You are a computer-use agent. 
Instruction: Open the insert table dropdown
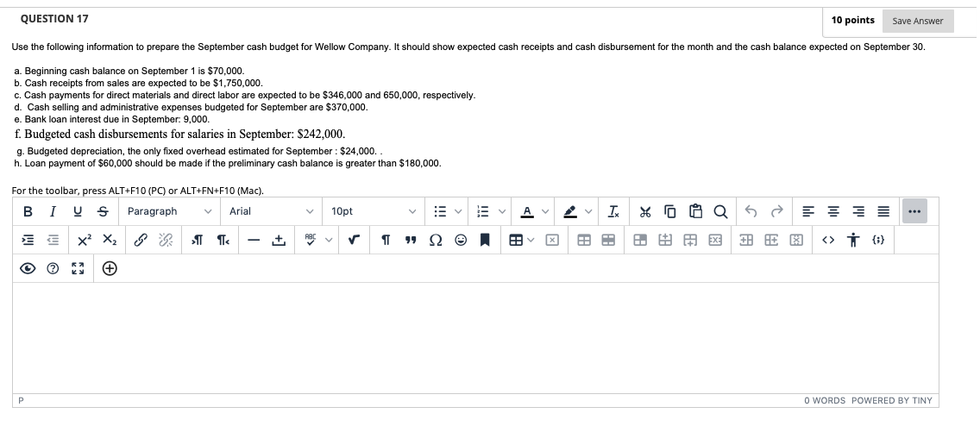coord(523,240)
